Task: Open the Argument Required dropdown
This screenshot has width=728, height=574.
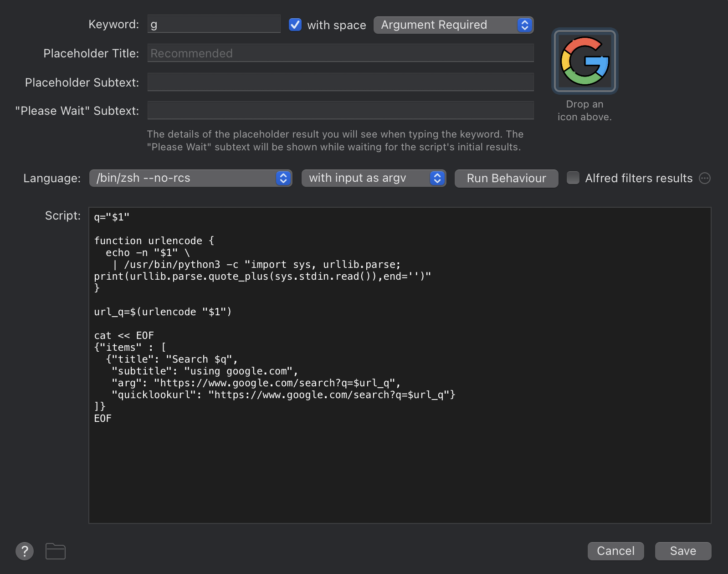Action: tap(453, 25)
